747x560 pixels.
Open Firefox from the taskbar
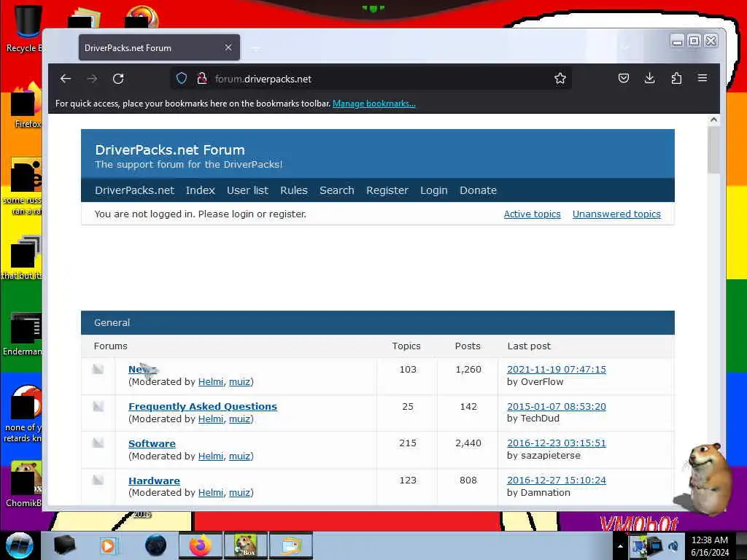[x=200, y=545]
